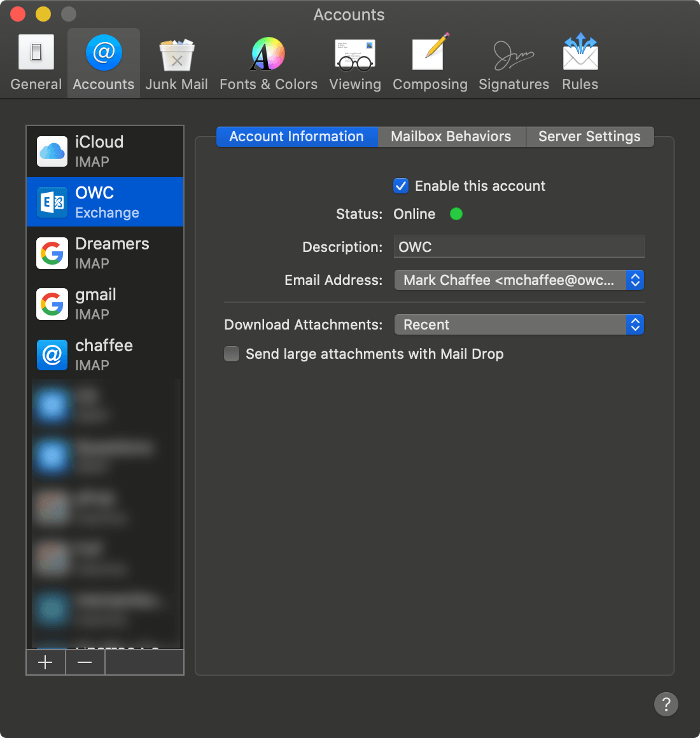Add a new account with plus button
The height and width of the screenshot is (738, 700).
pyautogui.click(x=45, y=662)
